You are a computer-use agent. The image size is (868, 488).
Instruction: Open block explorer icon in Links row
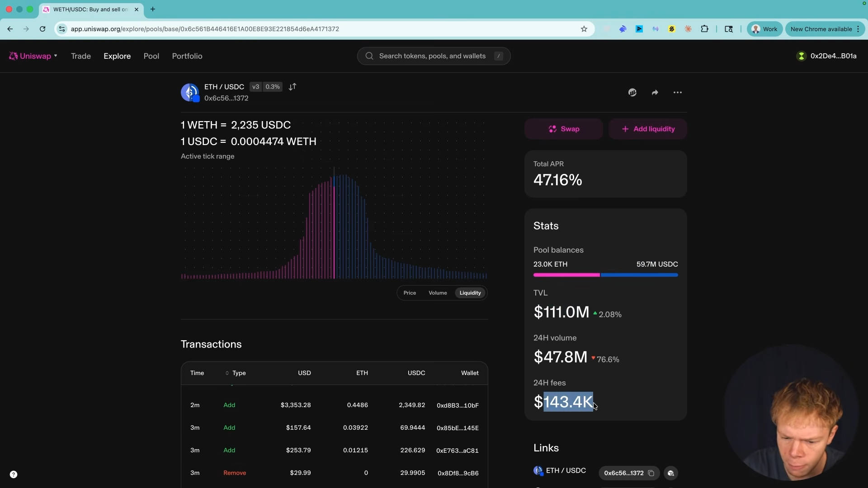click(x=671, y=473)
